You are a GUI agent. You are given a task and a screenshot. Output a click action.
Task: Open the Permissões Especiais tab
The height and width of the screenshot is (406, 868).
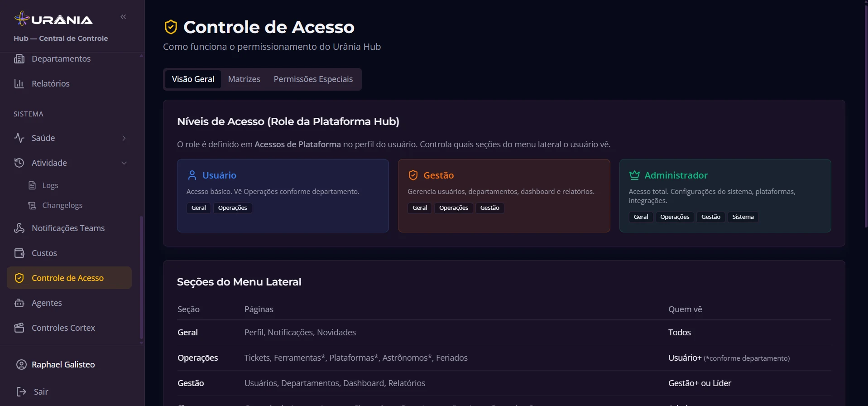(313, 79)
